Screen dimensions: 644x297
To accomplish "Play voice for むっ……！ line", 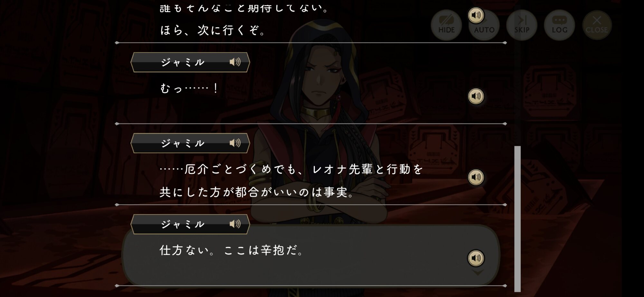I will click(x=476, y=96).
